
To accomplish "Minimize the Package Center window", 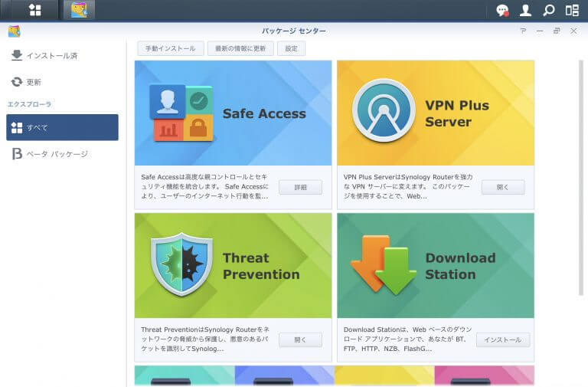I will click(540, 31).
